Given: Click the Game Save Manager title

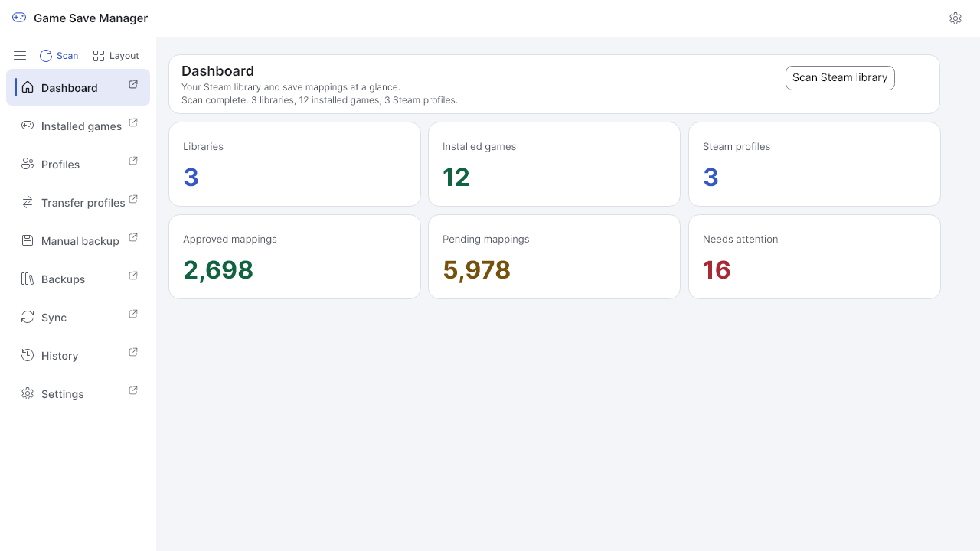Looking at the screenshot, I should 91,18.
